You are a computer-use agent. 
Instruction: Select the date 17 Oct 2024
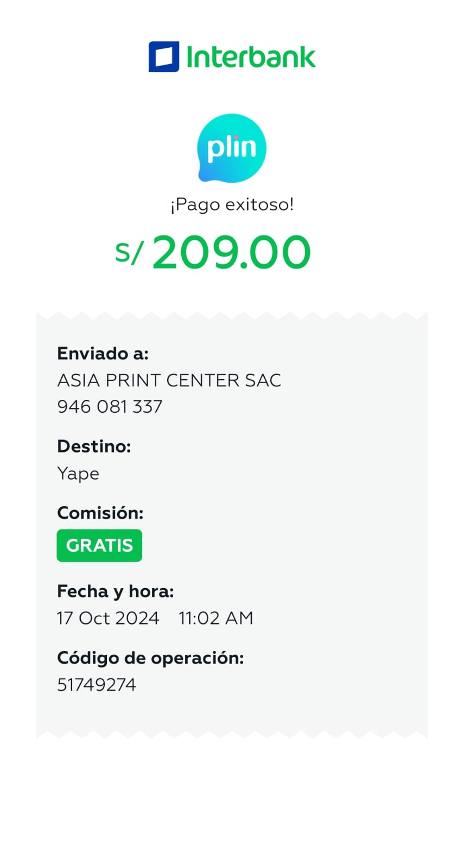point(108,618)
